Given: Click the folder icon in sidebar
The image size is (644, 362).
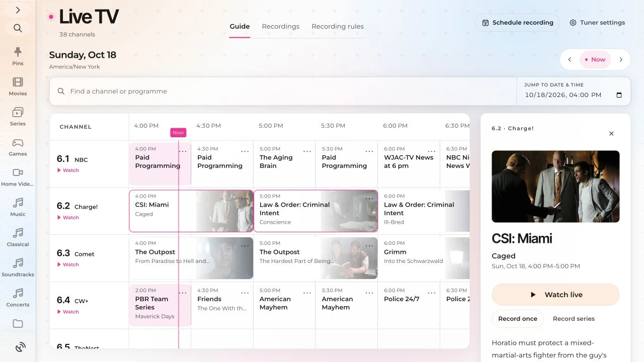Looking at the screenshot, I should click(x=18, y=324).
